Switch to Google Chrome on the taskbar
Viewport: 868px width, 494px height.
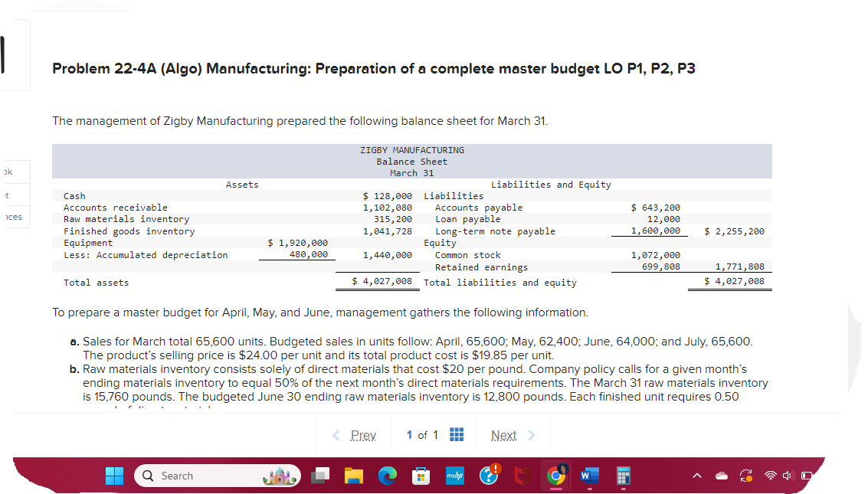[x=556, y=475]
